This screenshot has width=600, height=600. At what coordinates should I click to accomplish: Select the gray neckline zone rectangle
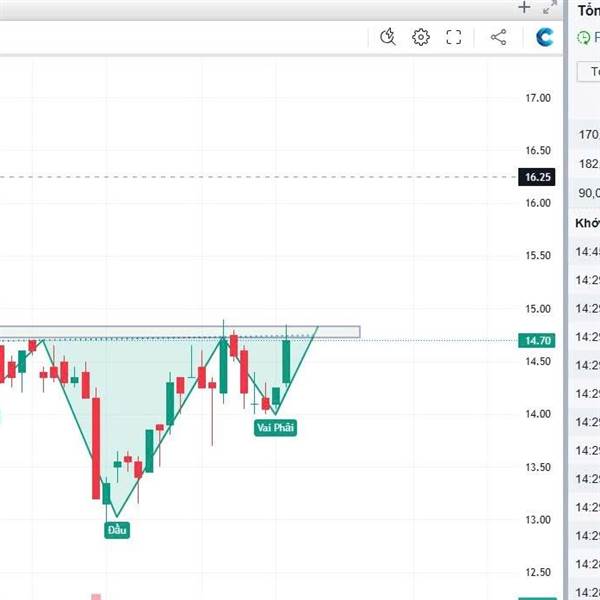click(x=180, y=332)
